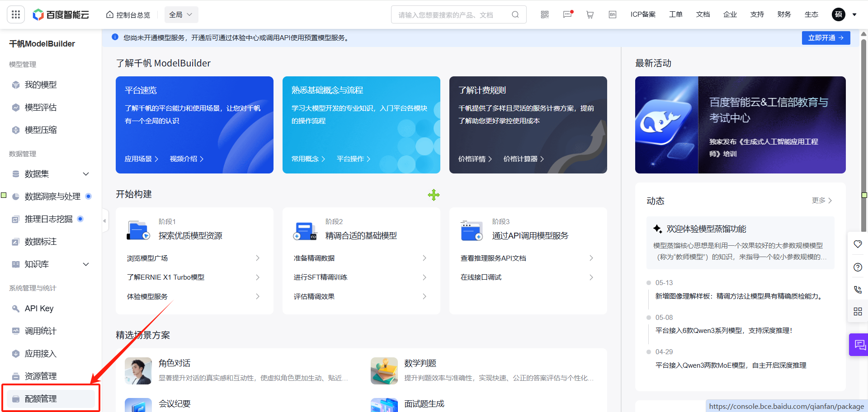
Task: Collapse the left sidebar panel handle
Action: 105,221
